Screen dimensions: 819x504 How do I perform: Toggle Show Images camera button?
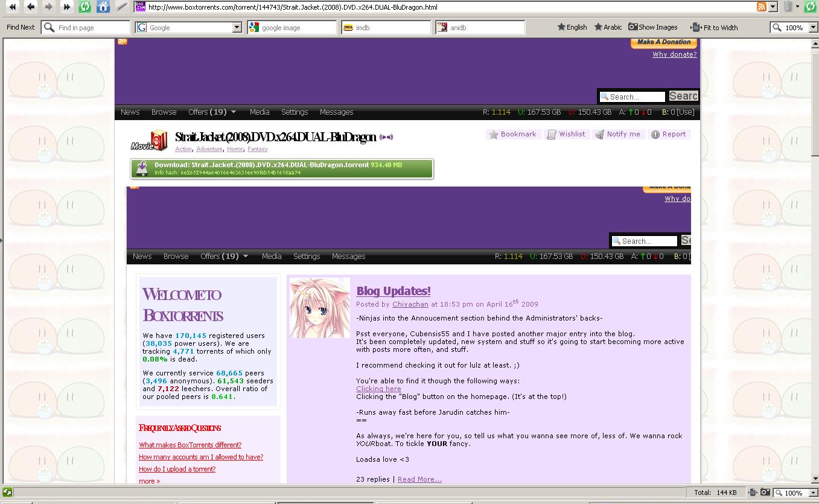click(x=652, y=27)
